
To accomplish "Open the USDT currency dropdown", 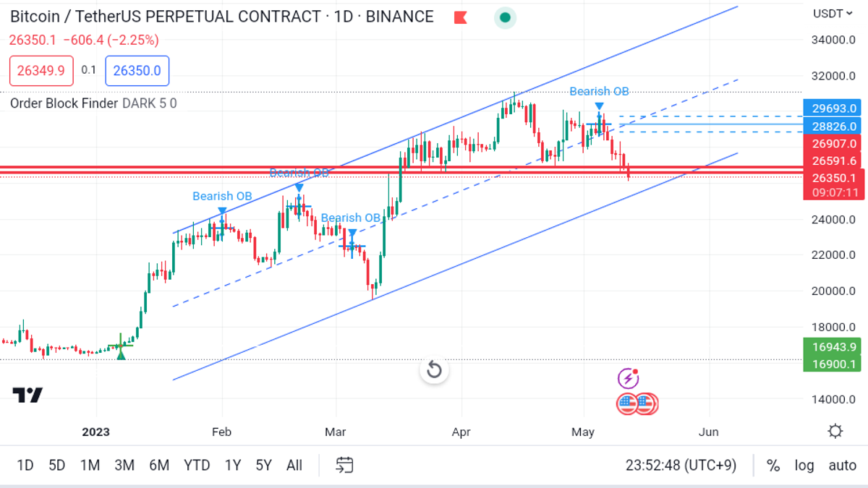I will [833, 13].
